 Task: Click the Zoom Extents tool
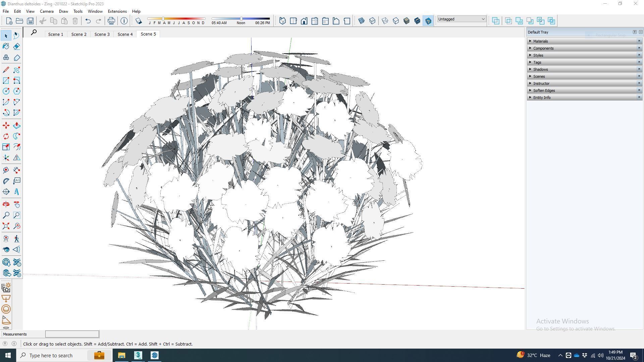(6, 226)
